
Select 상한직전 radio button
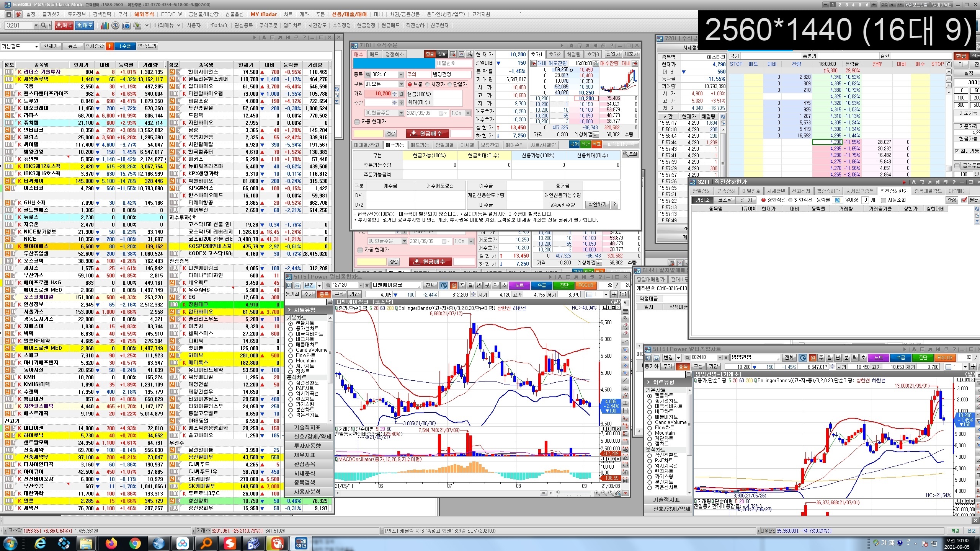763,200
